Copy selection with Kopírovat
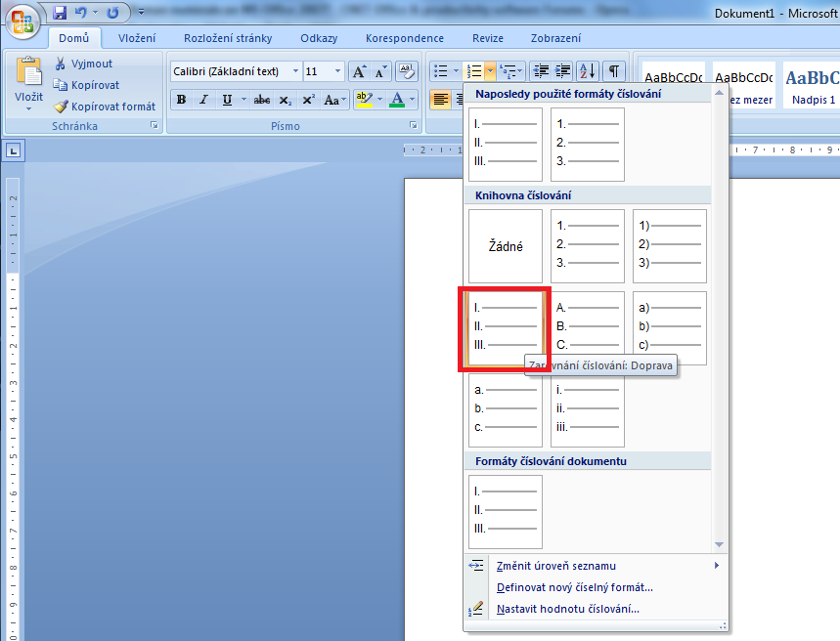The image size is (840, 641). point(86,85)
